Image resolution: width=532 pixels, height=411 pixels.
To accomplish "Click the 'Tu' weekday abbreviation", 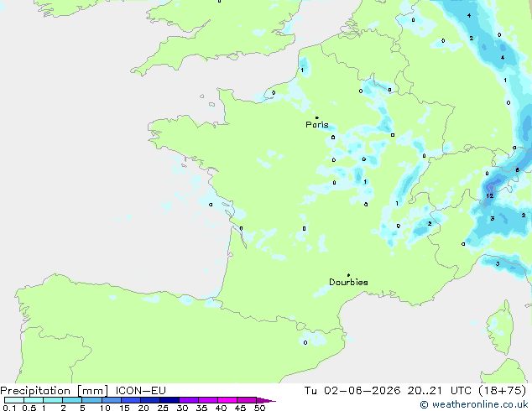I will 310,391.
